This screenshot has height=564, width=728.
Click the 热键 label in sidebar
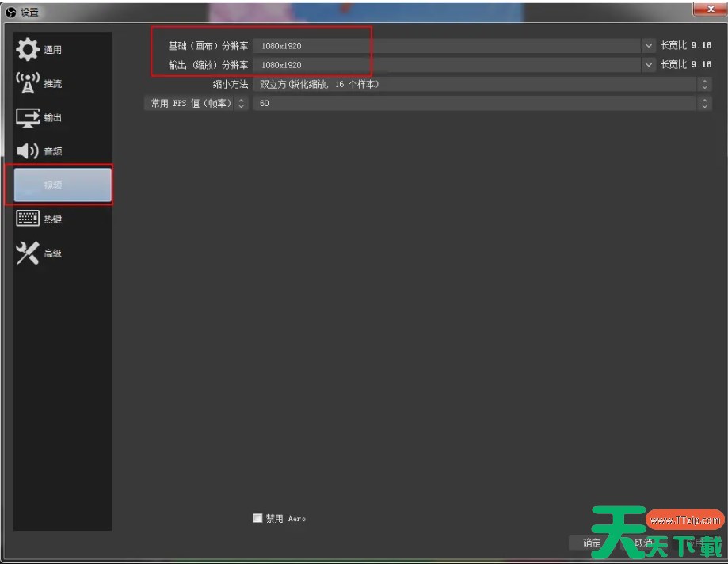[52, 219]
